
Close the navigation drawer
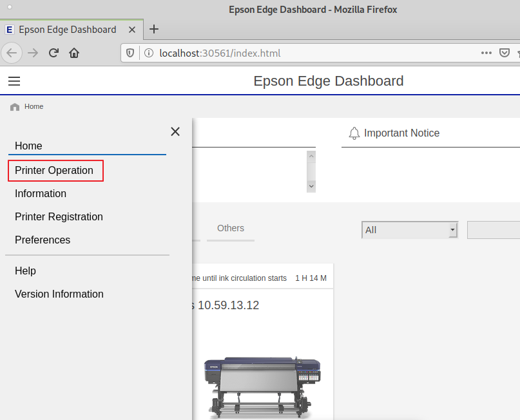(175, 131)
